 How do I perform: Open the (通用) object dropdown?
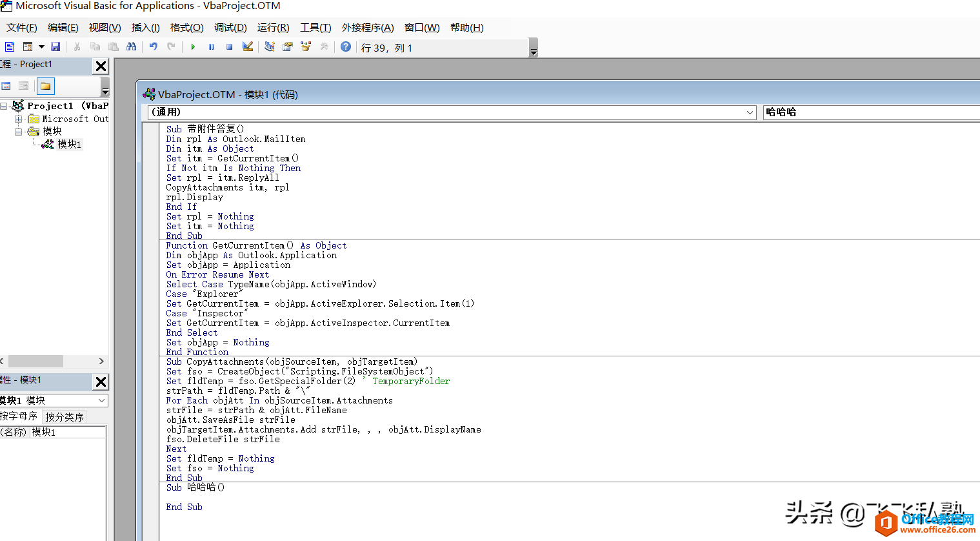[750, 112]
